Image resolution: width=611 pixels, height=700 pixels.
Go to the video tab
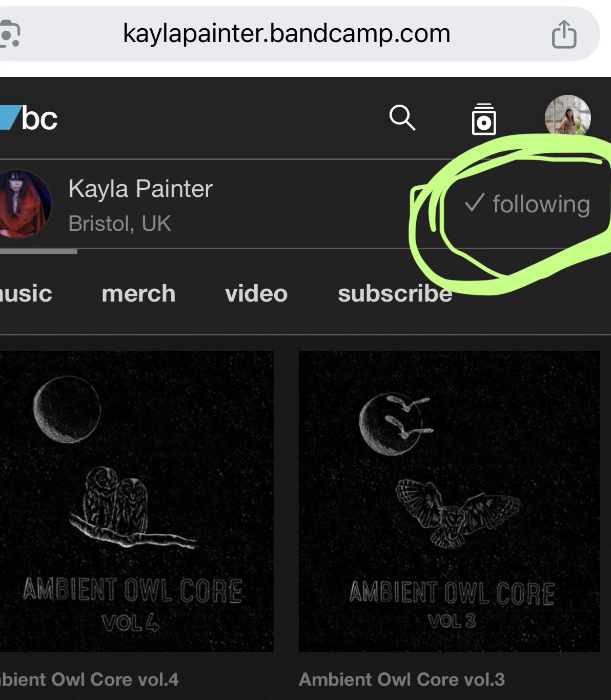click(256, 294)
